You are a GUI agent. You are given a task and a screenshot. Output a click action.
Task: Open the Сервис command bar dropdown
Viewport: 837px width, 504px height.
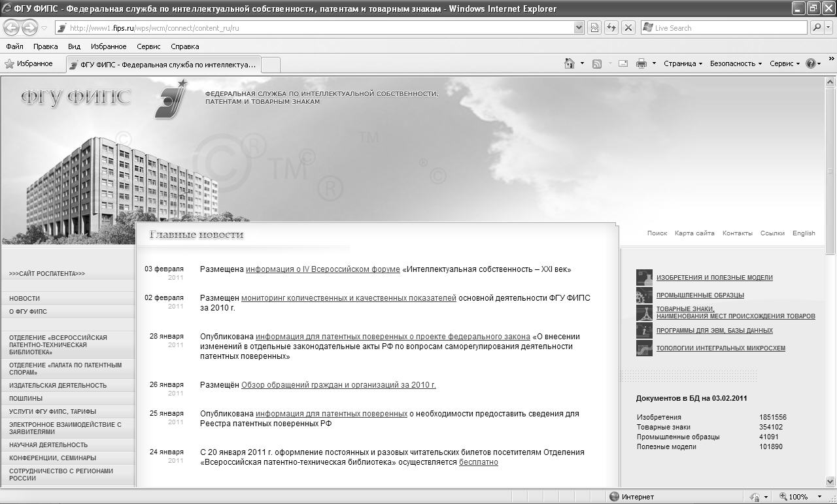coord(785,63)
